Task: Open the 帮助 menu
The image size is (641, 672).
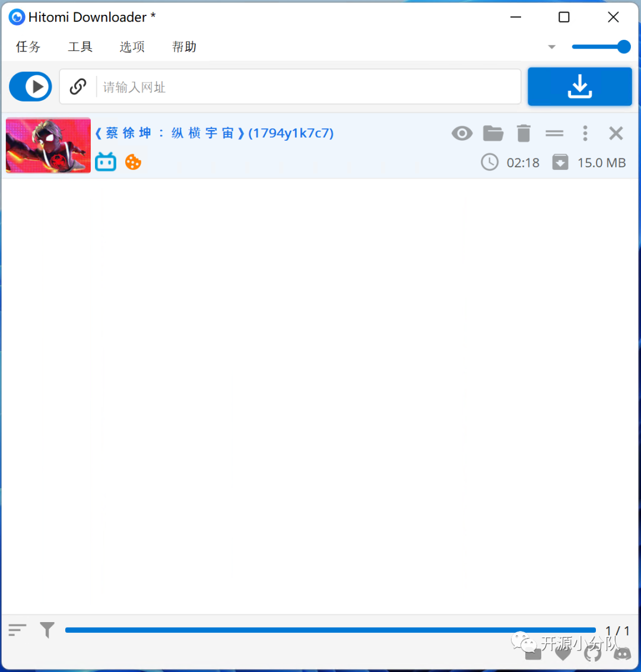Action: tap(184, 46)
